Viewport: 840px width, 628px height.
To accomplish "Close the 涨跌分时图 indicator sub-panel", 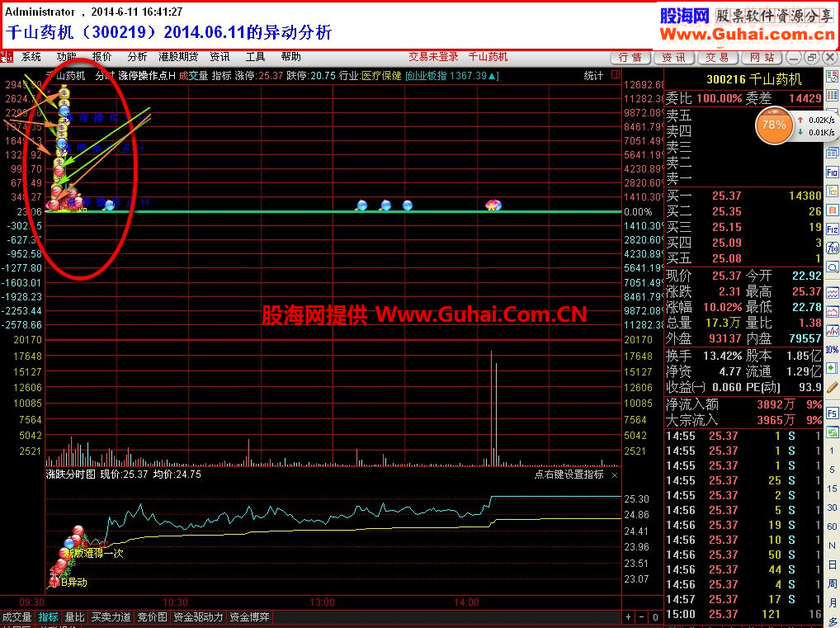I will click(x=615, y=475).
